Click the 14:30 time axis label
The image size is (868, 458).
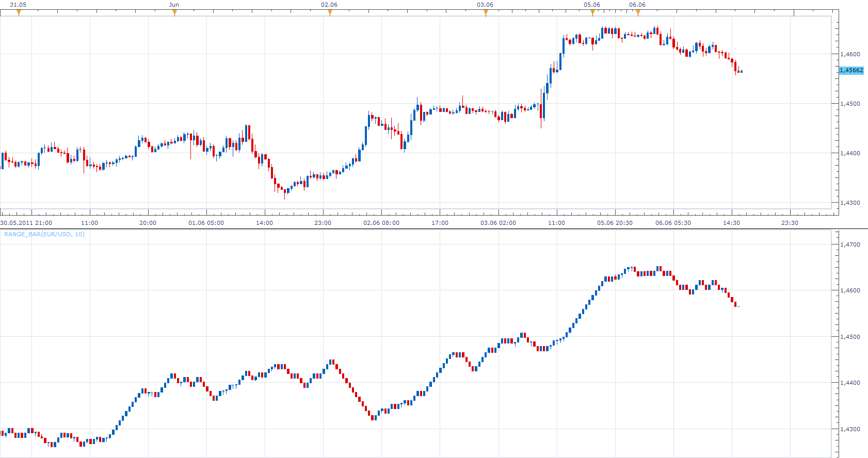pos(732,223)
